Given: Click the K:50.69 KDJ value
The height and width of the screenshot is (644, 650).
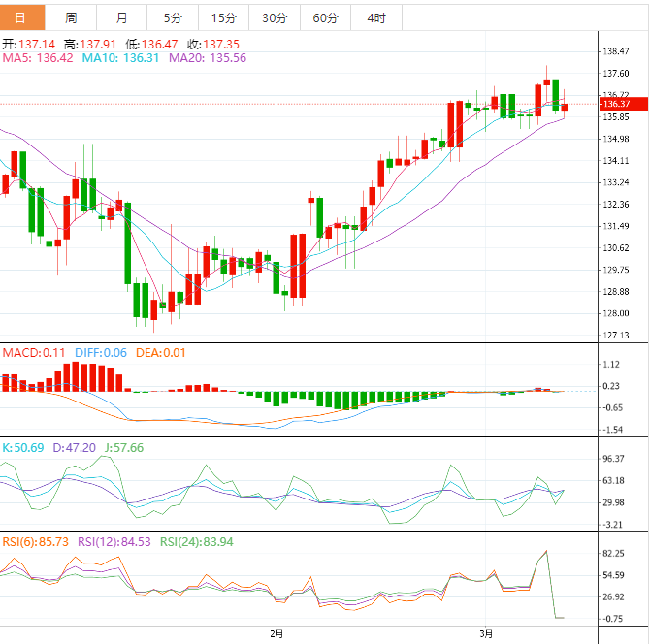Looking at the screenshot, I should click(23, 448).
